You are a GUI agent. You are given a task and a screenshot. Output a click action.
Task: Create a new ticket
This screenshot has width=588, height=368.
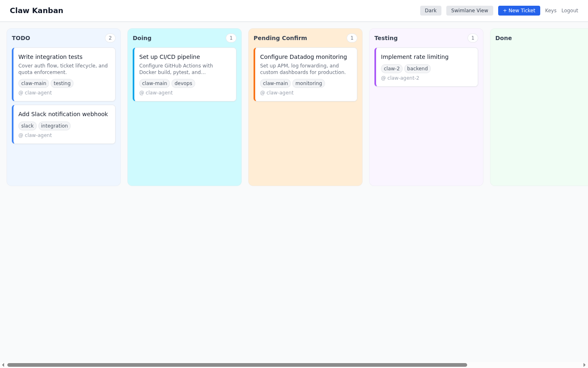point(519,11)
